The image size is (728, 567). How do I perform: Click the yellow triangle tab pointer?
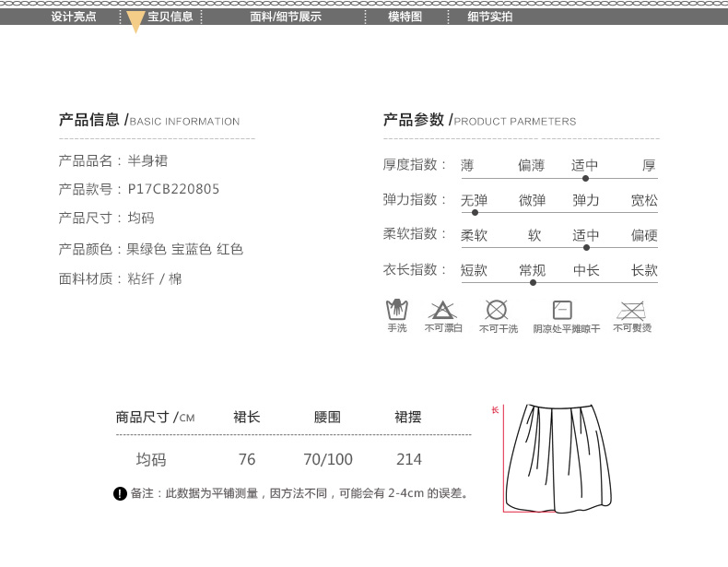[135, 22]
